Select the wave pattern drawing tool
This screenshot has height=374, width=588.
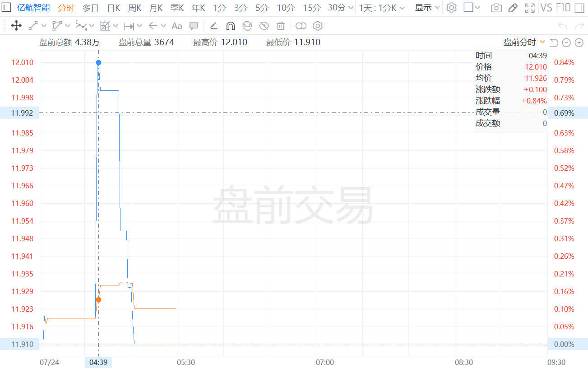point(81,26)
